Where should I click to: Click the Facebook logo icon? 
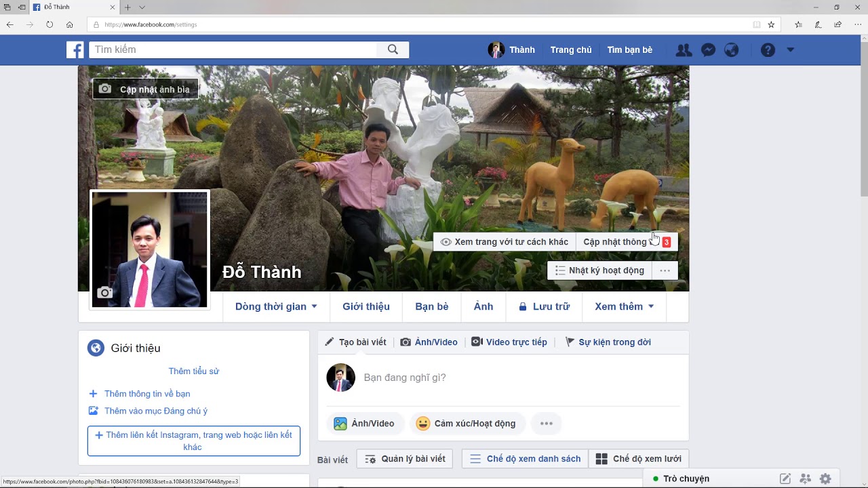click(75, 49)
